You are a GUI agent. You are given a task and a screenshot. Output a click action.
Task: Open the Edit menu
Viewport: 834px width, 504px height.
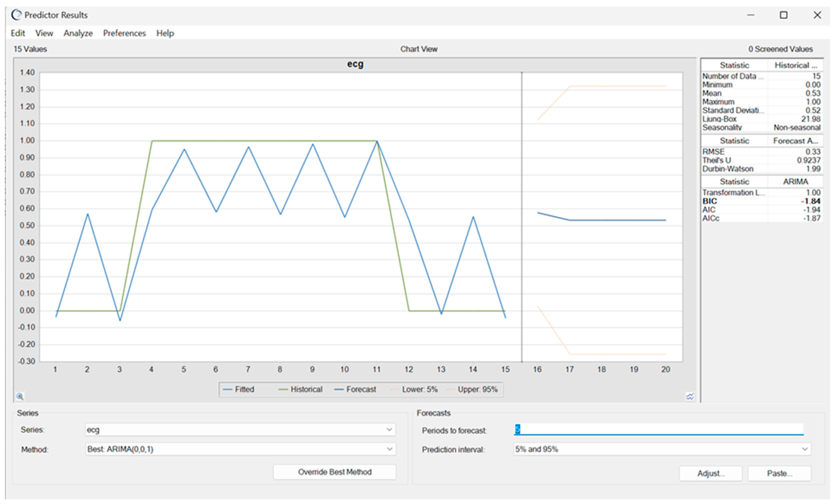point(18,33)
